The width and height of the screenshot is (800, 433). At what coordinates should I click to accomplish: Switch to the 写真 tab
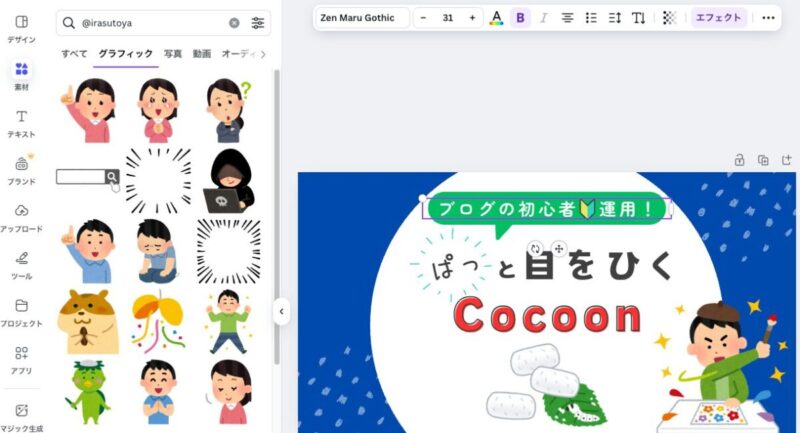click(172, 54)
